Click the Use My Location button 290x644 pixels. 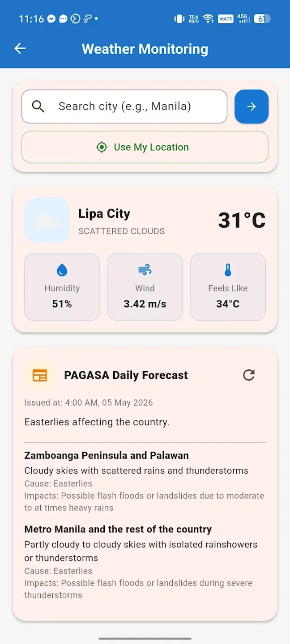coord(145,147)
